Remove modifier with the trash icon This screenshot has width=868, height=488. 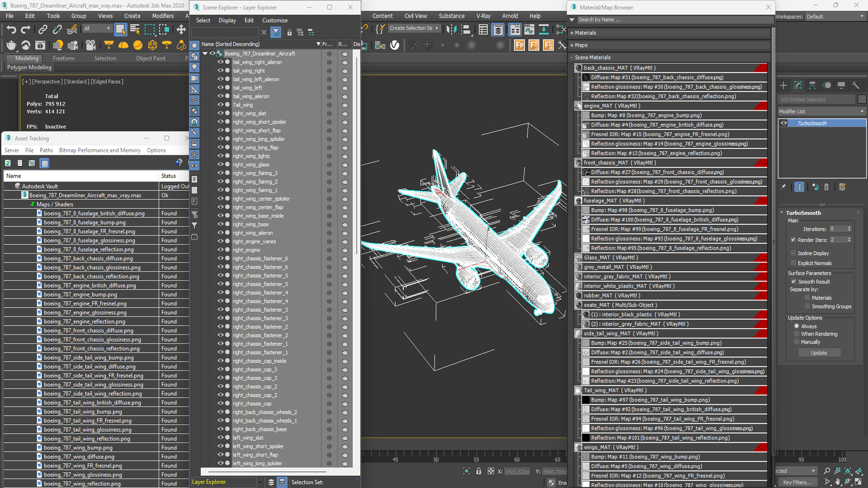pos(826,187)
